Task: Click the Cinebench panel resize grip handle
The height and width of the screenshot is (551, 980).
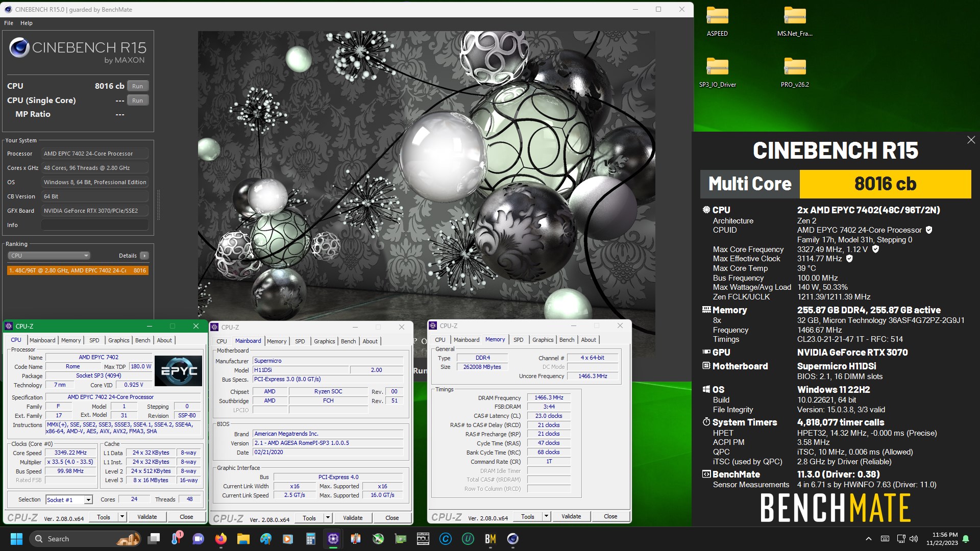Action: click(158, 205)
